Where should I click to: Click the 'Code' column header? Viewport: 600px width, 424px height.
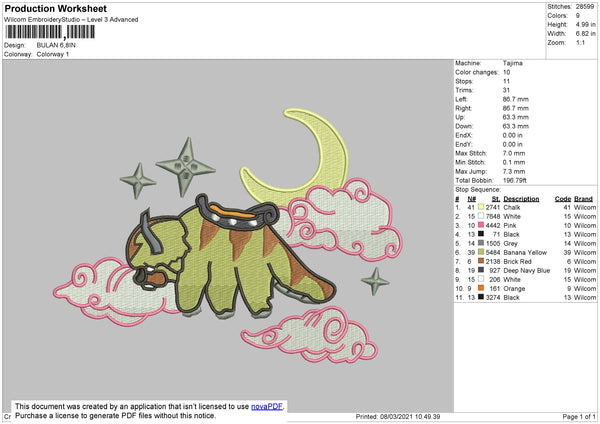pos(562,199)
